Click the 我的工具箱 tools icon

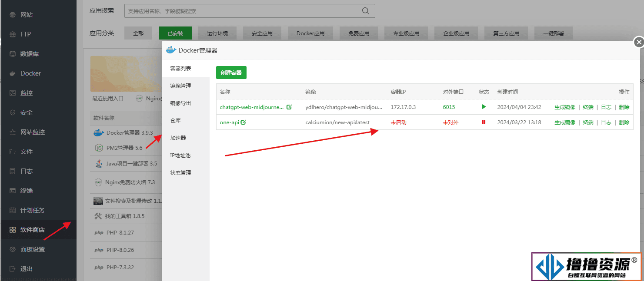point(98,216)
